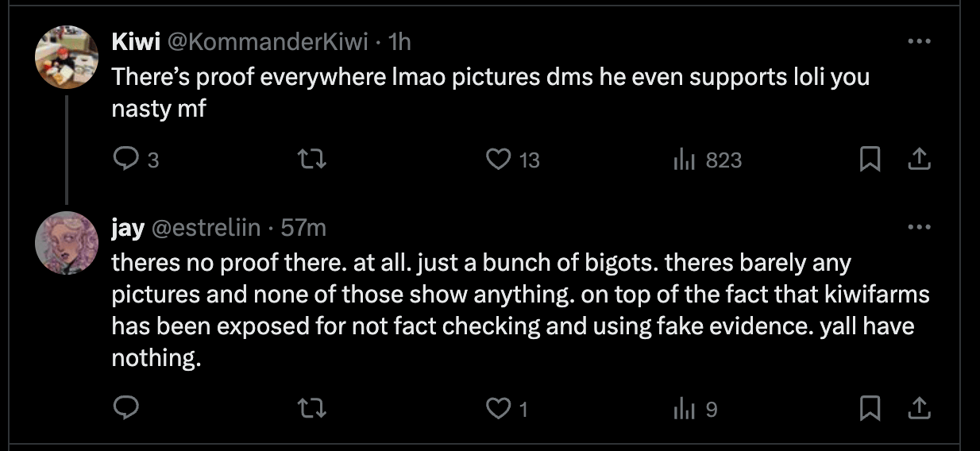This screenshot has height=451, width=980.
Task: Share jay's tweet
Action: point(918,408)
